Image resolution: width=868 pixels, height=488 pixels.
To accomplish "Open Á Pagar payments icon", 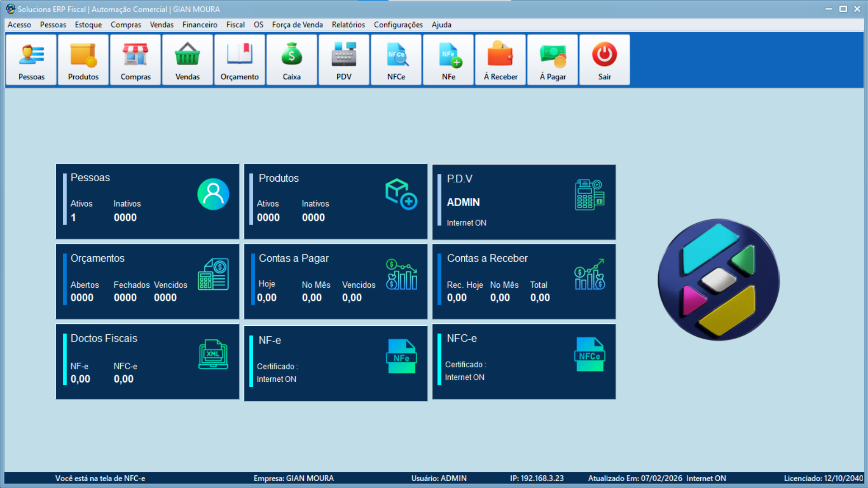I will tap(552, 59).
